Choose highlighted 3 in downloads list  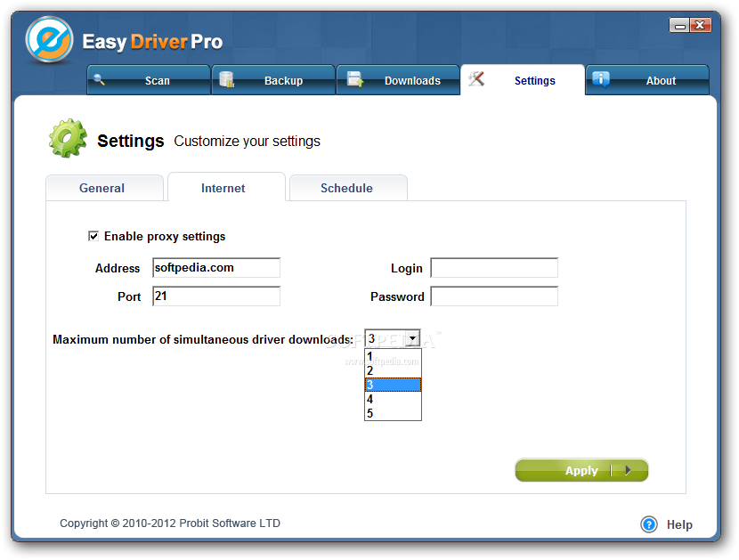(x=393, y=385)
